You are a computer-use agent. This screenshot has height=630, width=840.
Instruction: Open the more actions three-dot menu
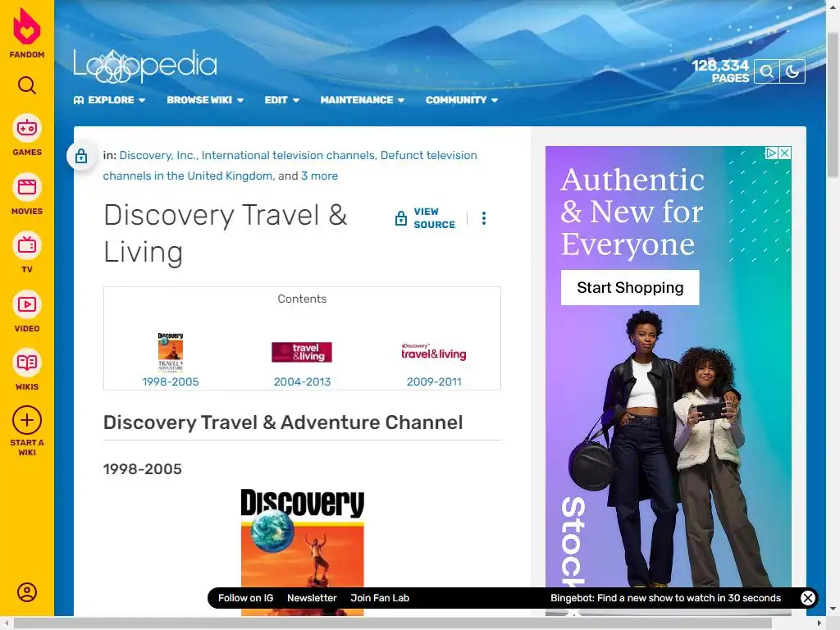pos(484,218)
